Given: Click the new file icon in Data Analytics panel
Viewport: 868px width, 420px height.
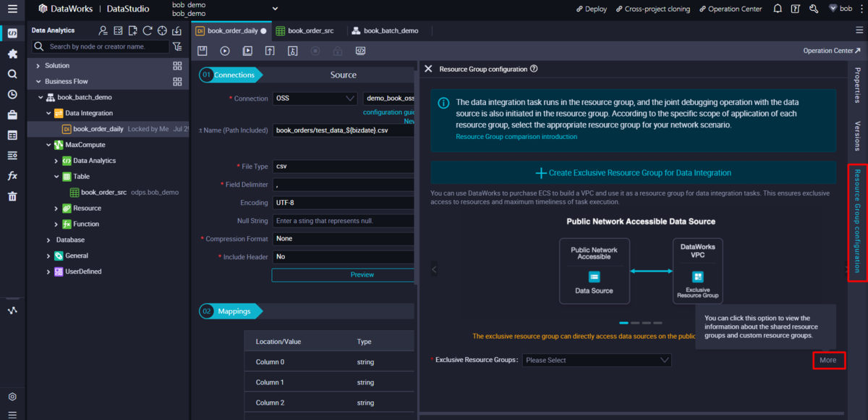Looking at the screenshot, I should click(x=132, y=30).
